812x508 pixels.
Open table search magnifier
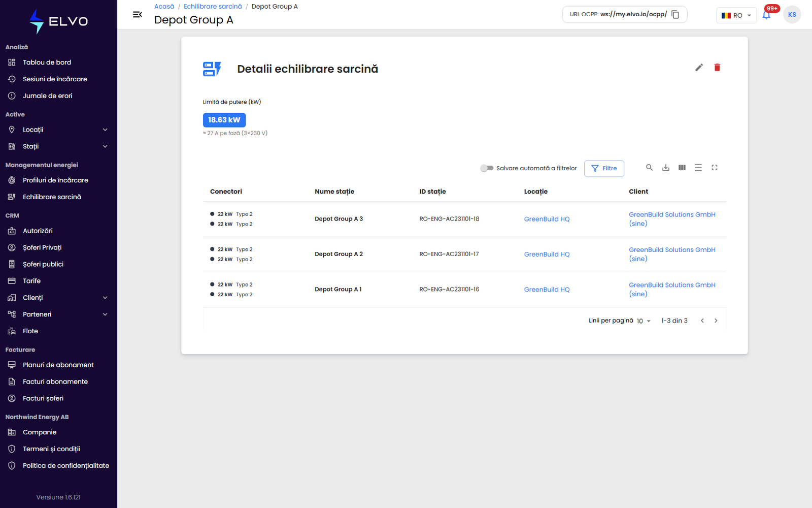tap(649, 168)
